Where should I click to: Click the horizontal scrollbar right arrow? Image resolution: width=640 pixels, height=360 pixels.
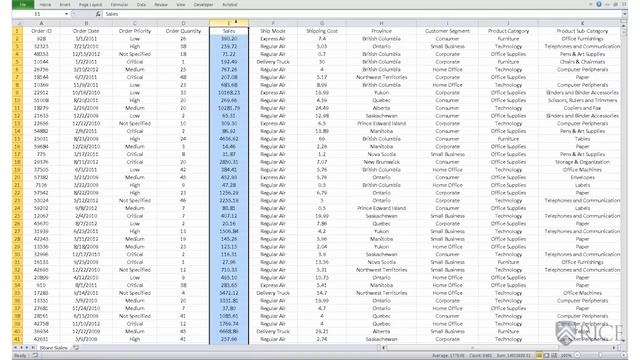(614, 348)
